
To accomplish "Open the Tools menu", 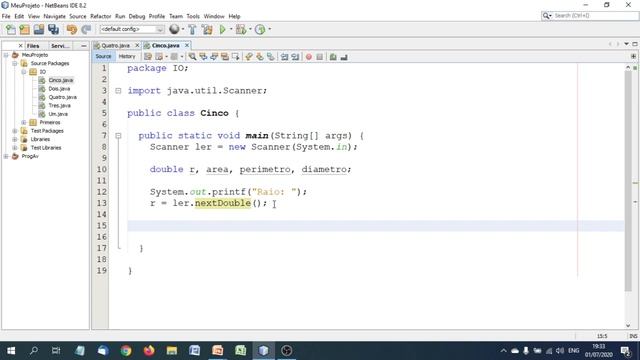I will coord(193,16).
